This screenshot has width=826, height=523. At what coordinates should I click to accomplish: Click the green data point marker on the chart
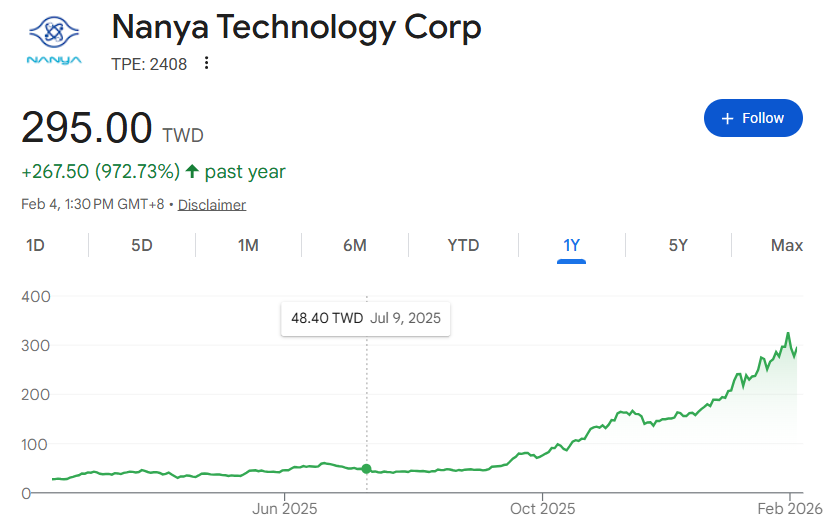pyautogui.click(x=367, y=469)
